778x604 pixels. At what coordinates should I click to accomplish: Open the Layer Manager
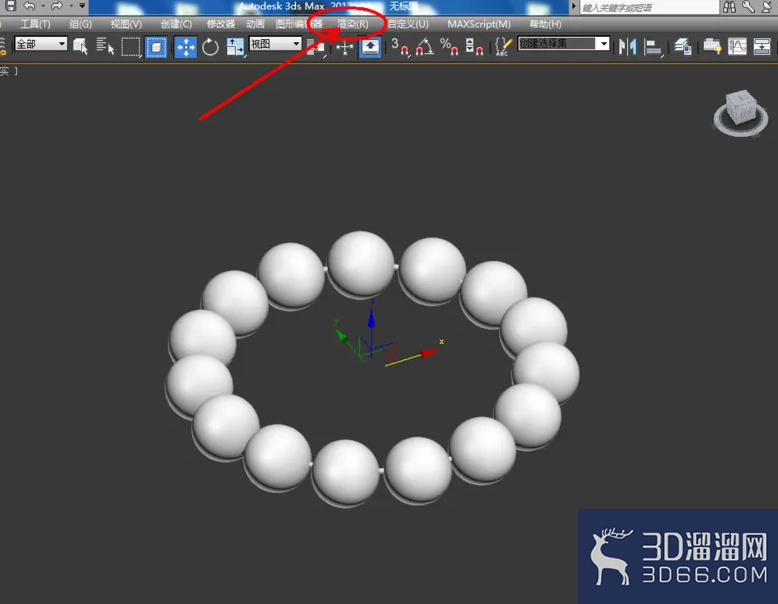[x=683, y=47]
